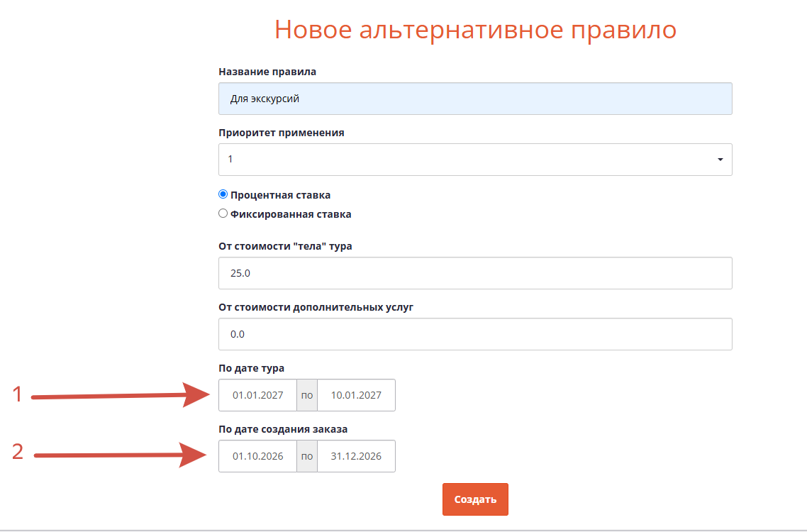
Task: Click the tour body cost field 25.0
Action: coord(475,273)
